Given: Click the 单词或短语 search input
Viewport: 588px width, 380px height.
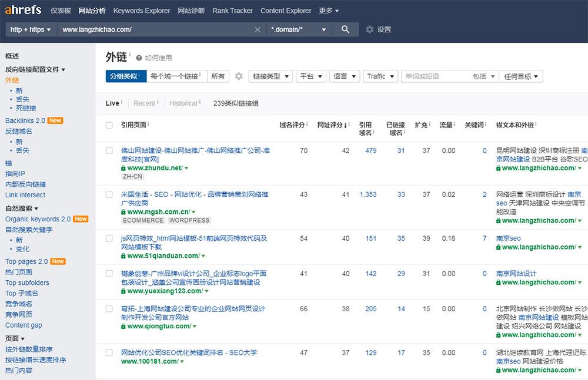Looking at the screenshot, I should [x=435, y=76].
